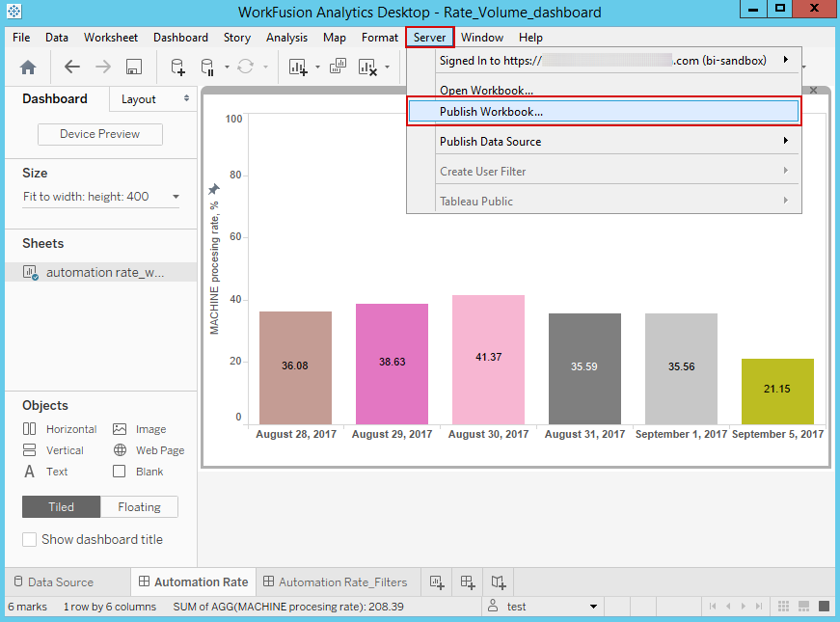
Task: Open the Window menu
Action: [x=482, y=38]
